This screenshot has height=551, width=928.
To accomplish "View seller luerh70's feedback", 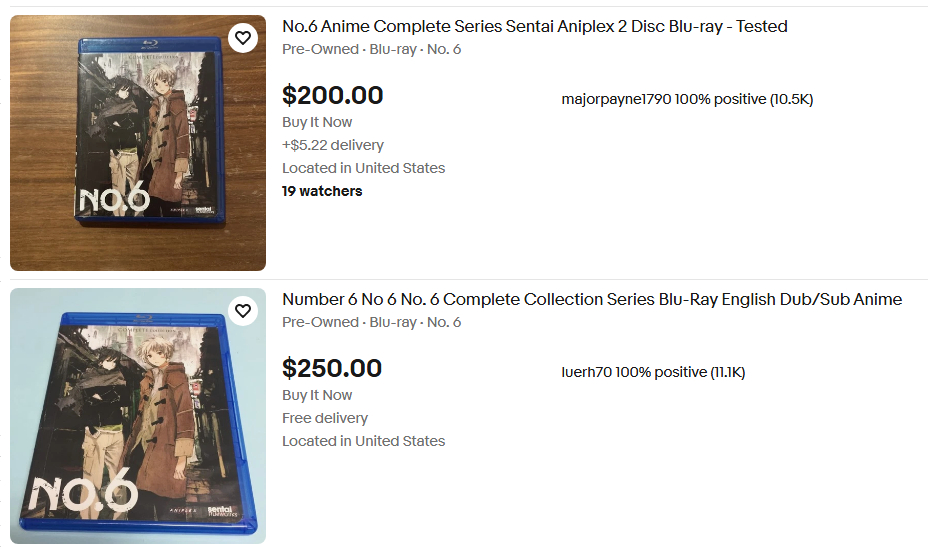I will [653, 373].
